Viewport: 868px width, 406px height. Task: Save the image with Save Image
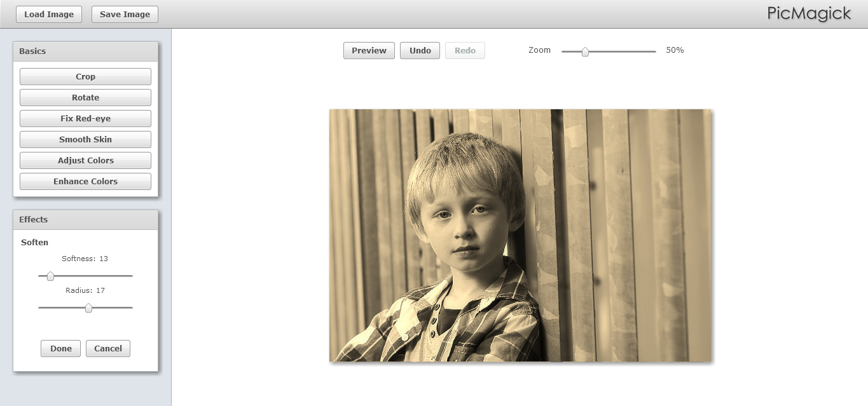(125, 14)
